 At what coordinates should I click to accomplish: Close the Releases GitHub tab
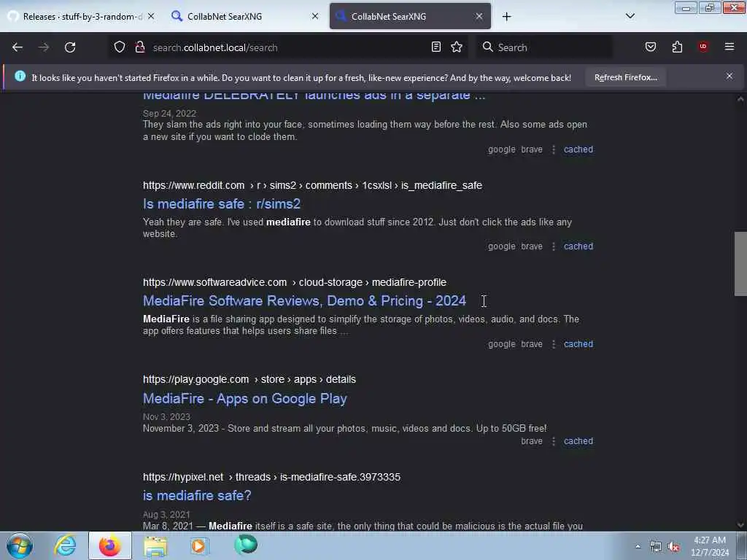click(x=151, y=16)
